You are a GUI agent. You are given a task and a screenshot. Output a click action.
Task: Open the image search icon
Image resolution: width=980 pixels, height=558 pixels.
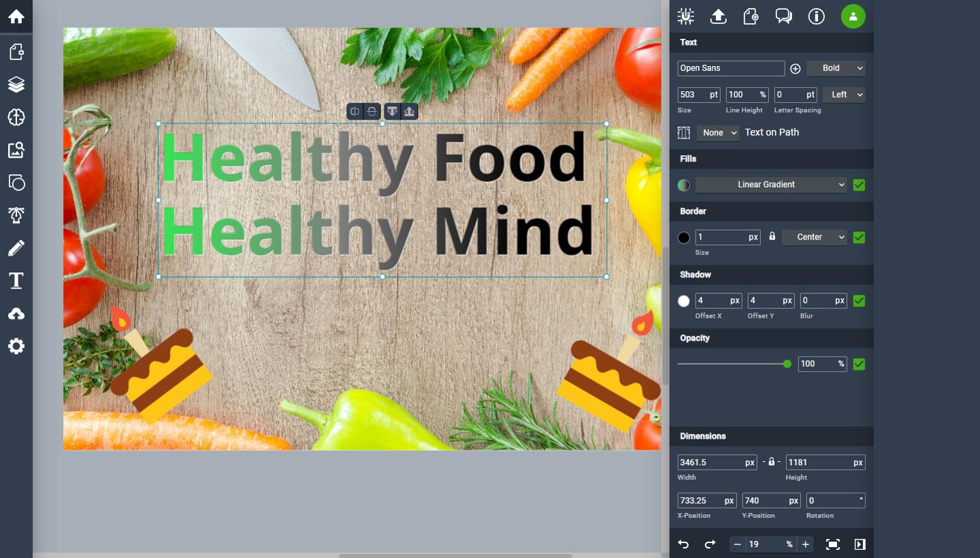coord(16,150)
